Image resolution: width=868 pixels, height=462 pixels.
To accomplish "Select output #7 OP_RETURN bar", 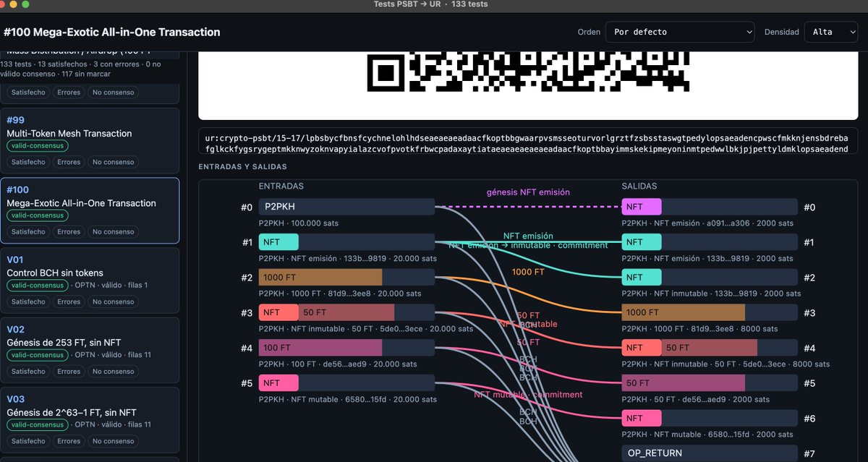I will pos(710,453).
